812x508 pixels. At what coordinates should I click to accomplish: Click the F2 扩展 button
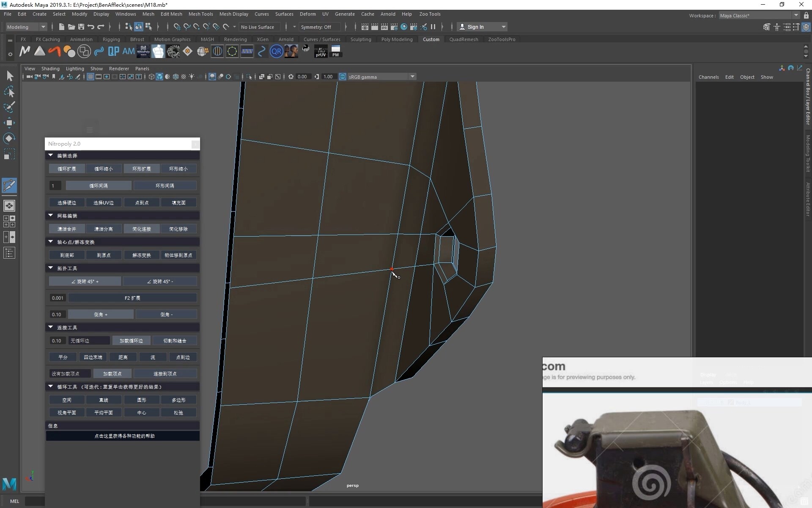coord(132,298)
